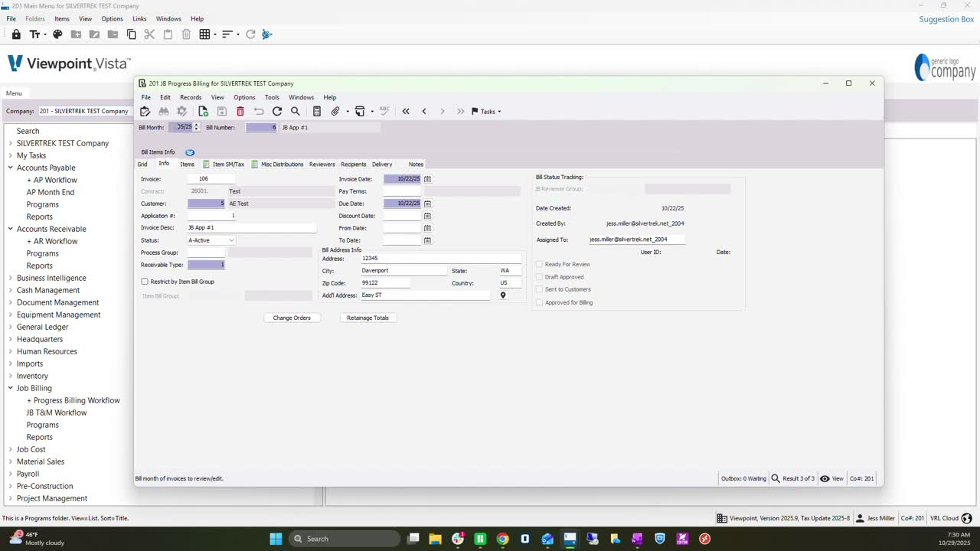
Task: Expand the Cash Management folder
Action: (11, 290)
